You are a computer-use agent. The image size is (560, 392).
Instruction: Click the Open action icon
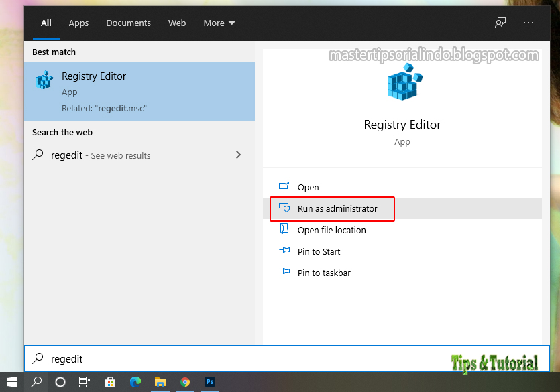tap(284, 186)
